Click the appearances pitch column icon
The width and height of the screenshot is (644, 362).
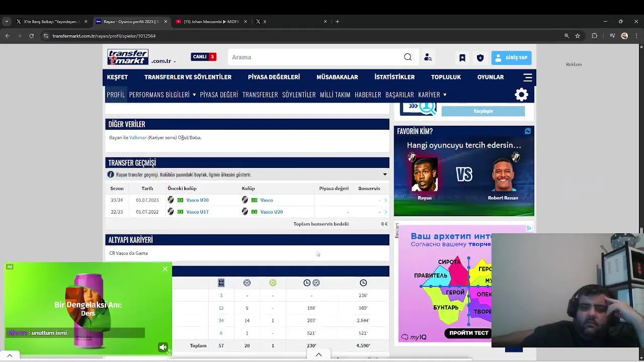click(221, 283)
